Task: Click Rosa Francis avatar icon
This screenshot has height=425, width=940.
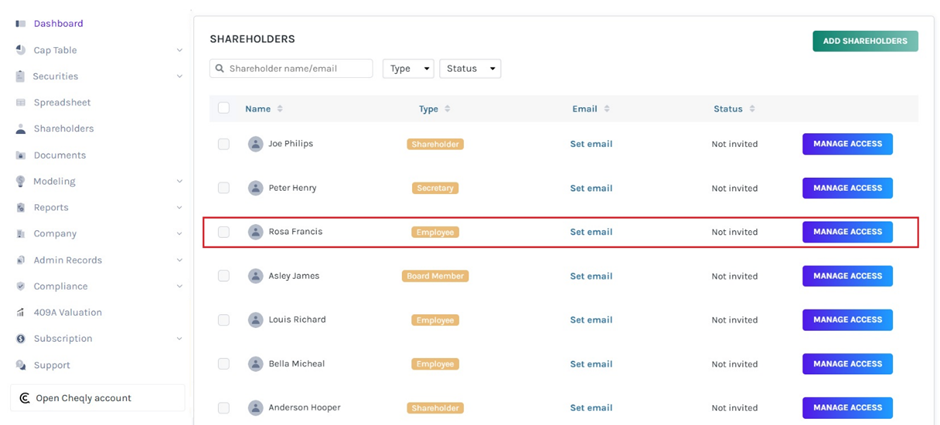Action: pyautogui.click(x=256, y=232)
